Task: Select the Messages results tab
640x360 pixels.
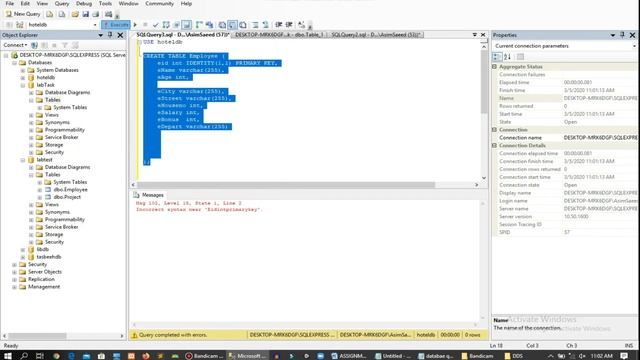Action: pos(149,195)
